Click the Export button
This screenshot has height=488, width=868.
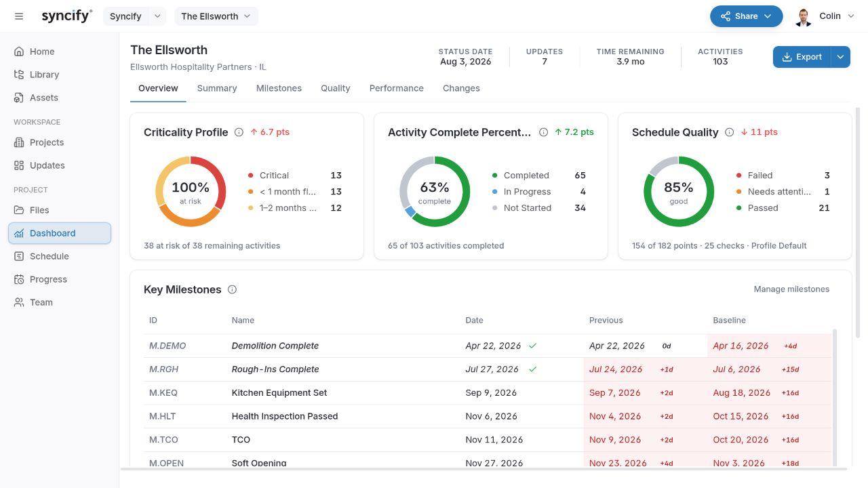click(802, 57)
